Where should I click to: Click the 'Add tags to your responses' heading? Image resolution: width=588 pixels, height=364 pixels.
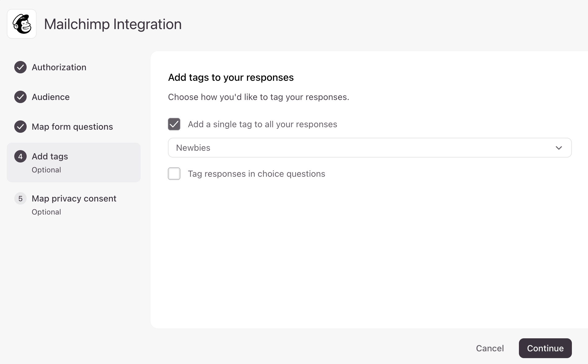231,77
